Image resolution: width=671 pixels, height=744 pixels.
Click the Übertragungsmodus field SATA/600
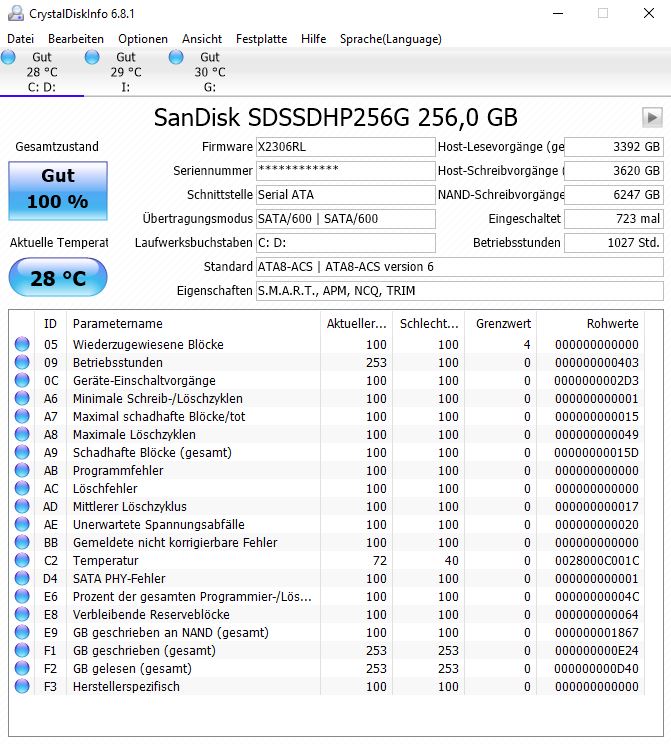click(345, 219)
